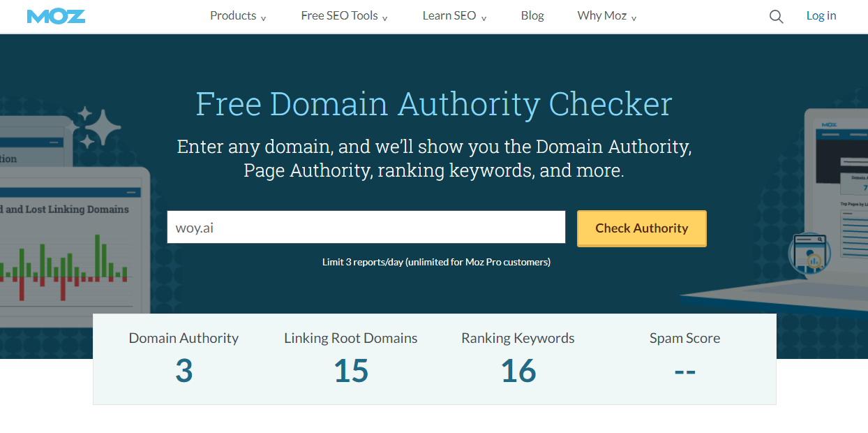Click the Log in link
Image resolution: width=868 pixels, height=433 pixels.
pyautogui.click(x=821, y=16)
